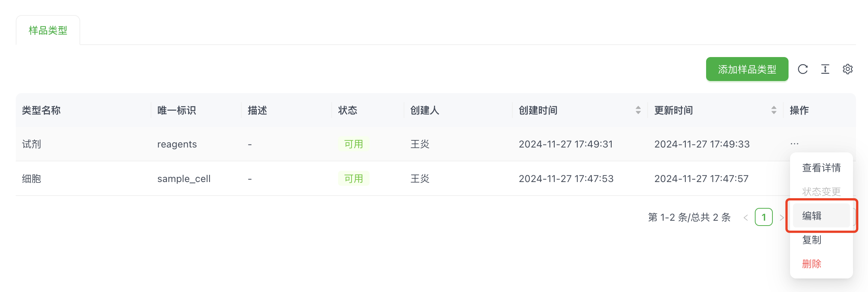Choose 编辑 in the dropdown menu

point(812,216)
